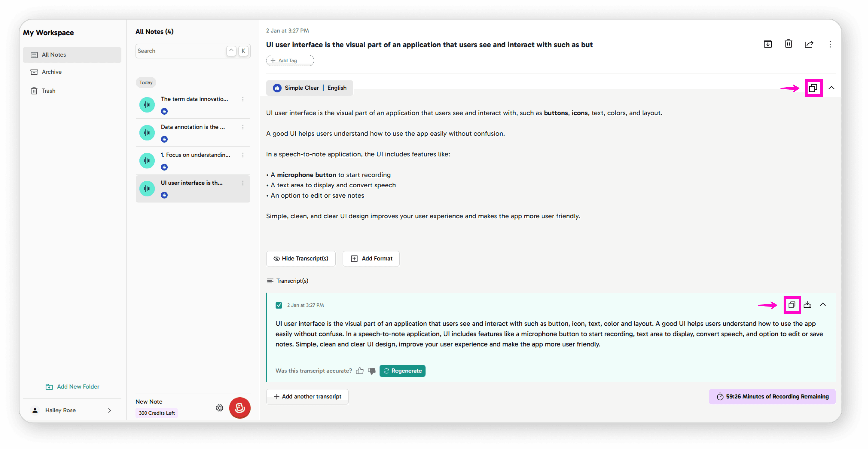Copy the Simple Clear formatted note

tap(813, 88)
